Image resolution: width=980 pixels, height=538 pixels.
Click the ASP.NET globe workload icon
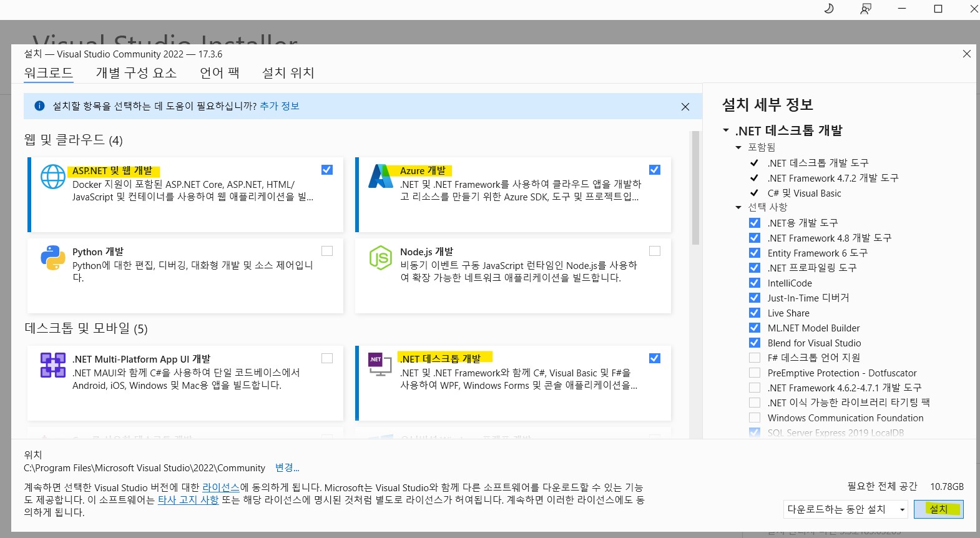pyautogui.click(x=53, y=177)
